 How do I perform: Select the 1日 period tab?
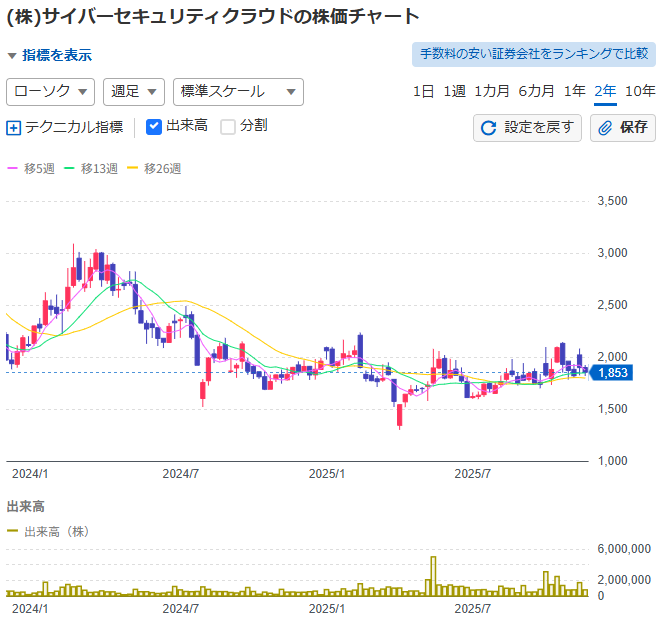pyautogui.click(x=423, y=91)
